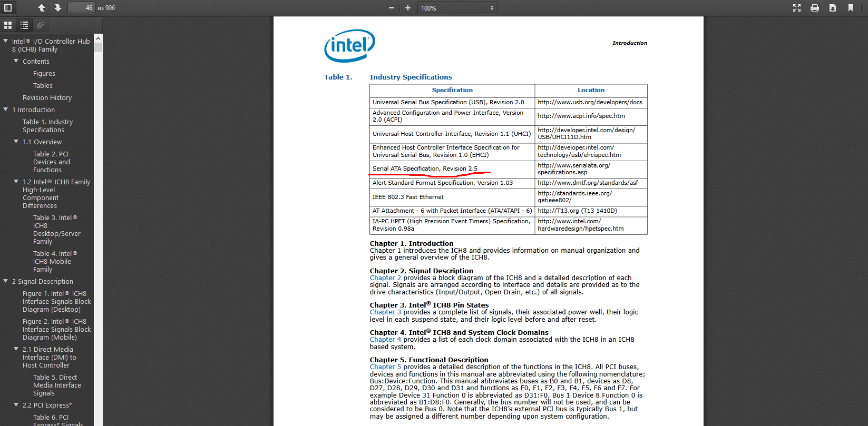Click the 'Specification' column header
This screenshot has width=868, height=426.
pos(452,91)
